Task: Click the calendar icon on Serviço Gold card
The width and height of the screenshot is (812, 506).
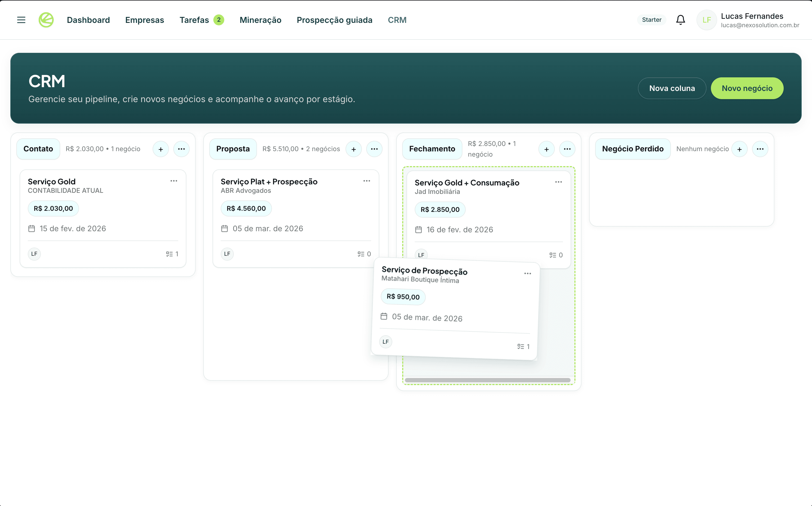Action: [x=32, y=228]
